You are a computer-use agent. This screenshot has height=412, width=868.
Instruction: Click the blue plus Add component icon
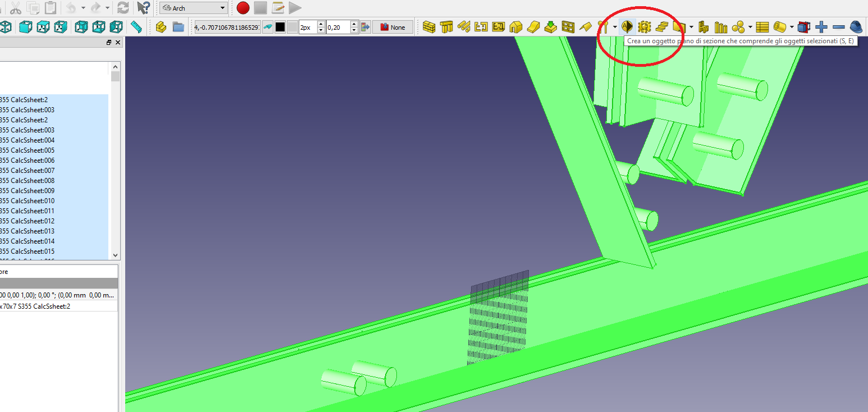click(821, 26)
